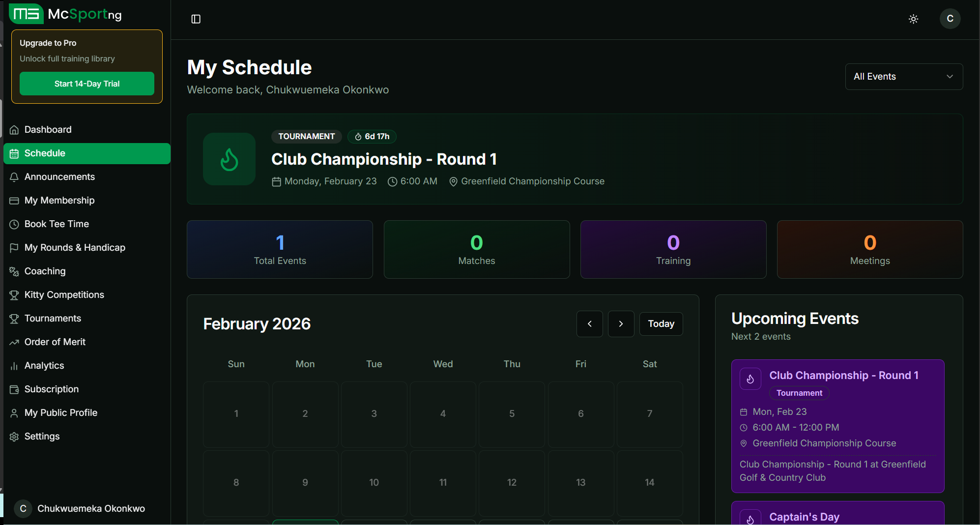Click the Order of Merit trend icon
The image size is (980, 525).
15,342
